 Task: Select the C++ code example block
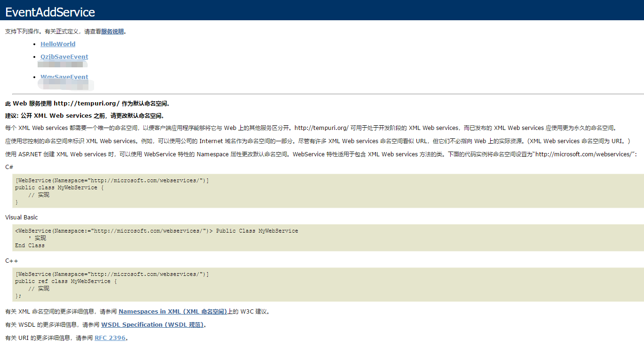pos(322,281)
